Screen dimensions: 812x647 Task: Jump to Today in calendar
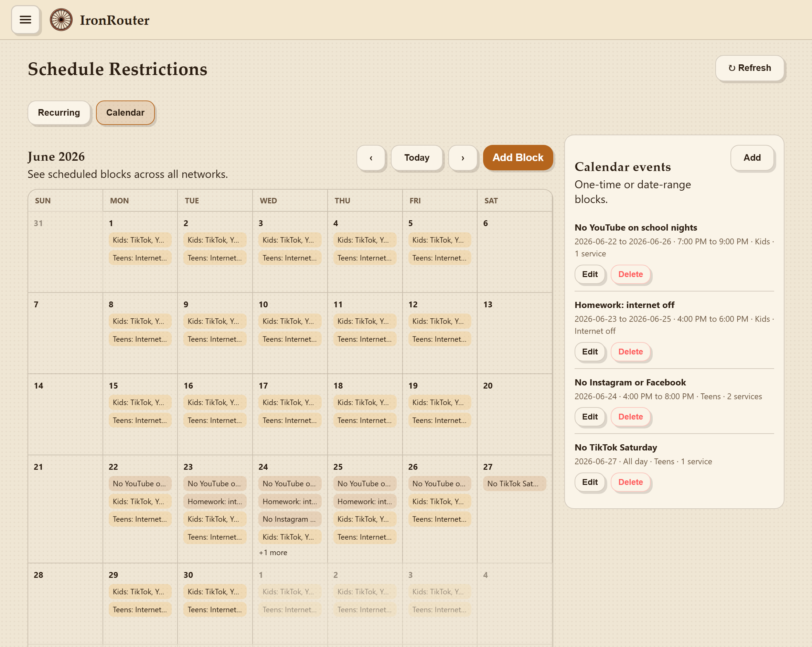coord(417,158)
